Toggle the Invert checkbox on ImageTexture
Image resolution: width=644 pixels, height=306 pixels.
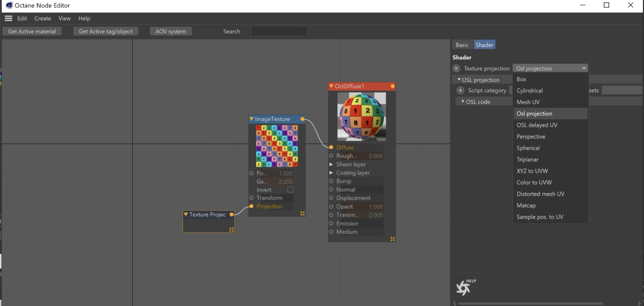[x=290, y=190]
